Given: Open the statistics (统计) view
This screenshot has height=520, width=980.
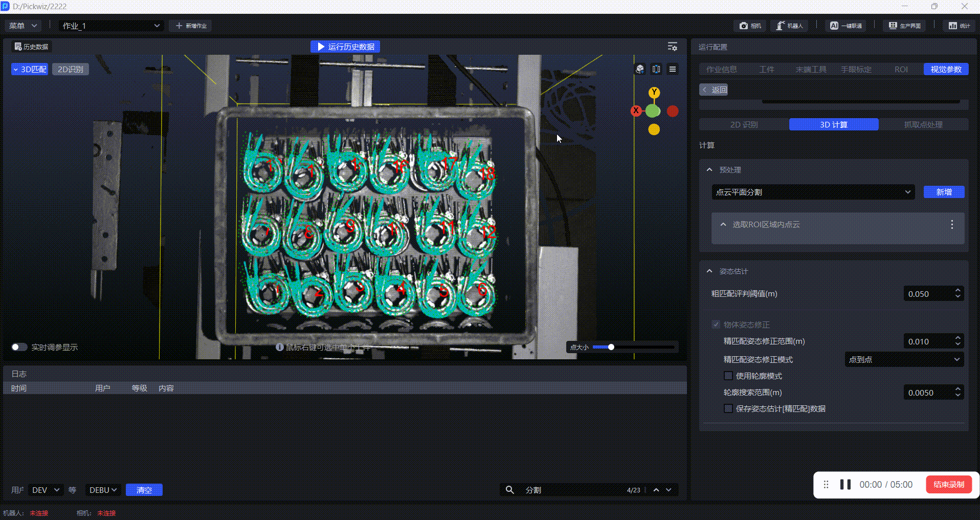Looking at the screenshot, I should [x=959, y=26].
